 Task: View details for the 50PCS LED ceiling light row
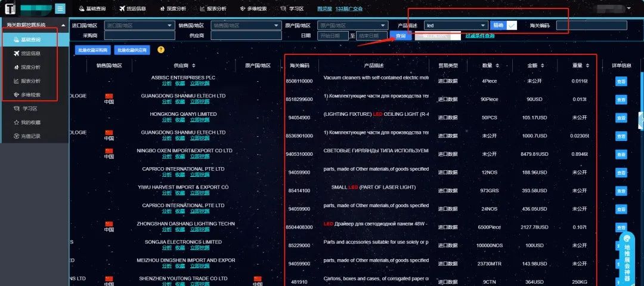tap(621, 118)
